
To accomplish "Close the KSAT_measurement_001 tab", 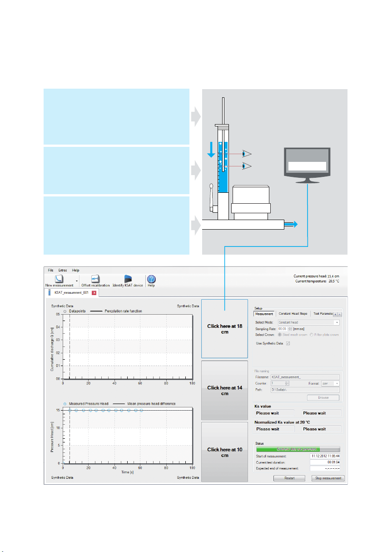I will 94,293.
